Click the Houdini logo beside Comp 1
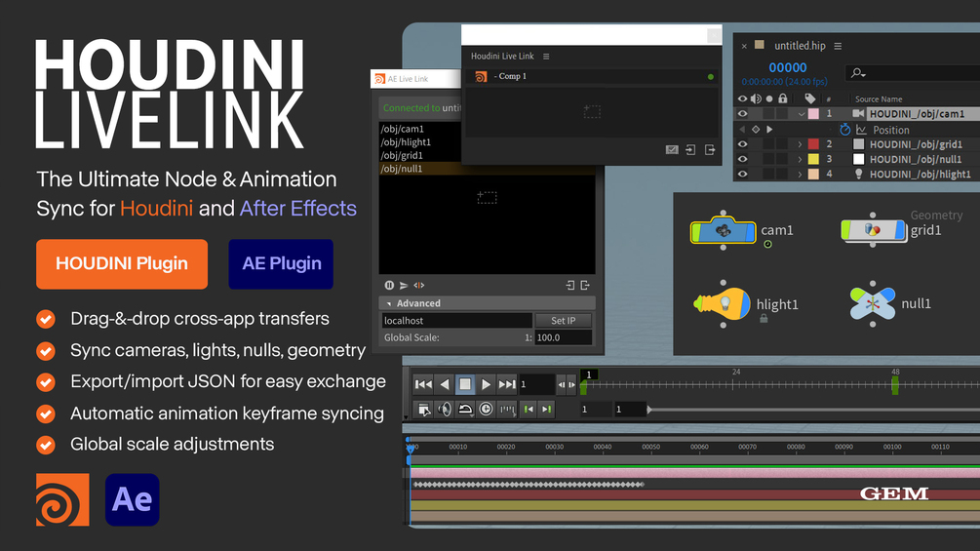This screenshot has width=980, height=551. [481, 76]
